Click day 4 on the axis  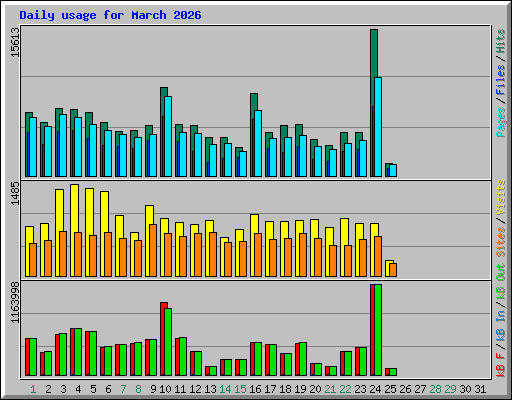78,389
